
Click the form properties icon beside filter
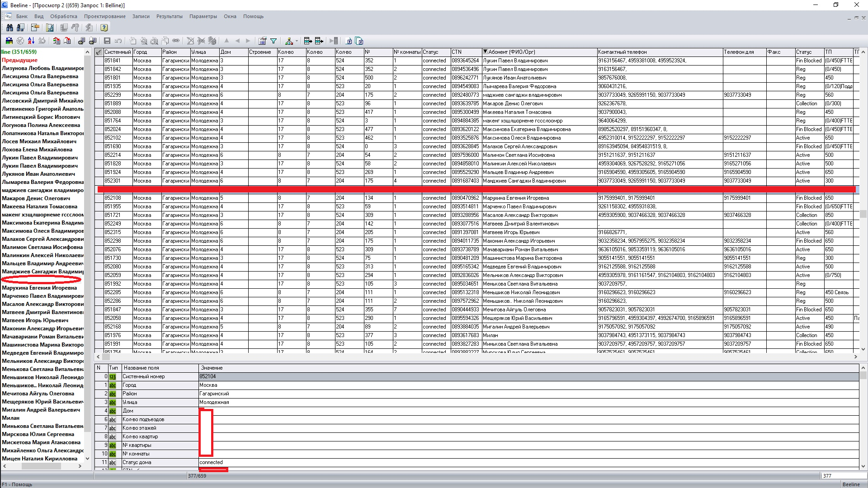click(x=262, y=41)
